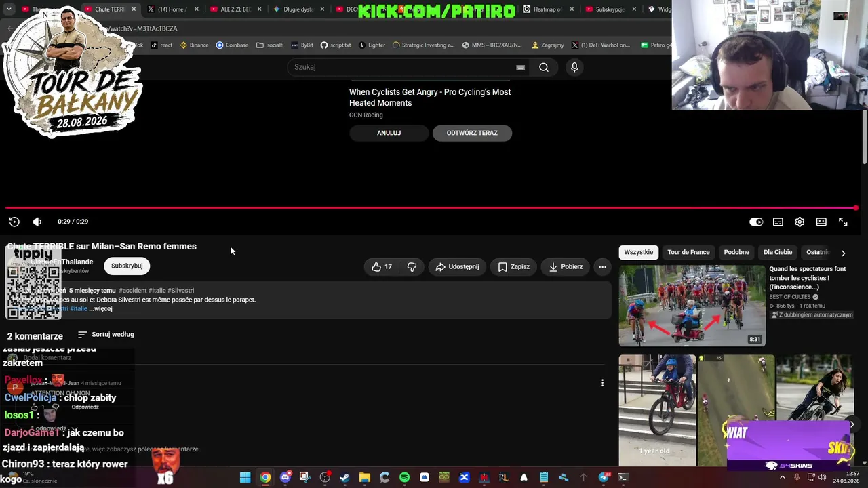Image resolution: width=868 pixels, height=488 pixels.
Task: Open Spotify from the taskbar
Action: [x=404, y=477]
